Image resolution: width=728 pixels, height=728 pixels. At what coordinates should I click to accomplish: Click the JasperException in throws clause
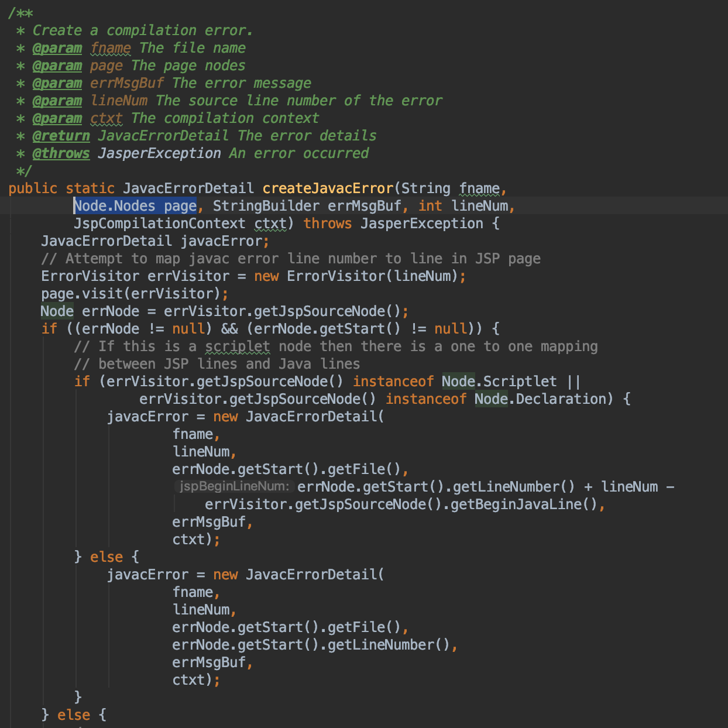point(421,224)
